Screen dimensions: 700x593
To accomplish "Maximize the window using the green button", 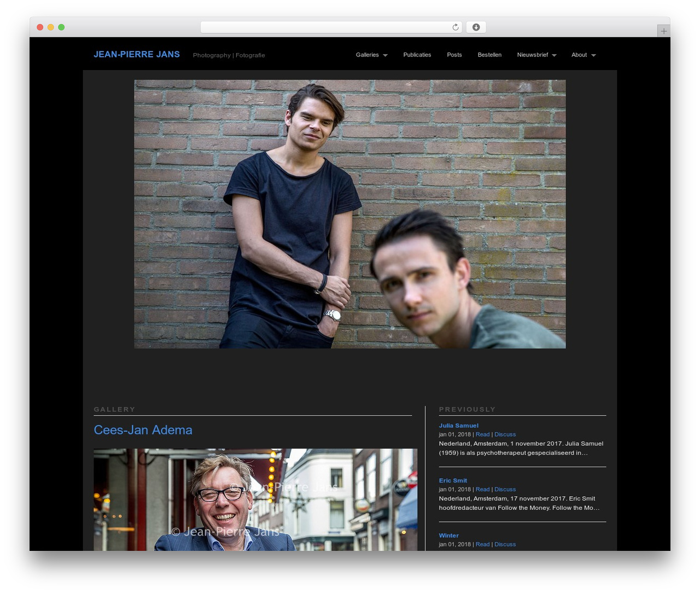I will pyautogui.click(x=61, y=27).
